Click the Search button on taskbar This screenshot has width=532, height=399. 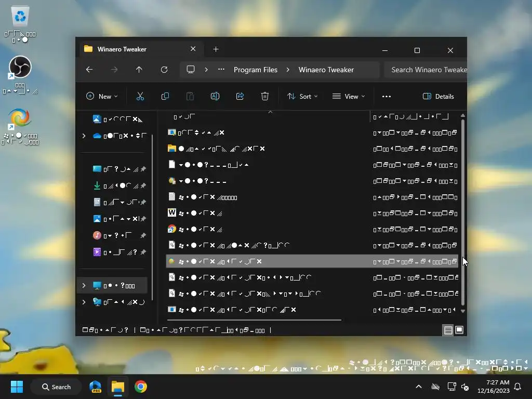pos(56,387)
